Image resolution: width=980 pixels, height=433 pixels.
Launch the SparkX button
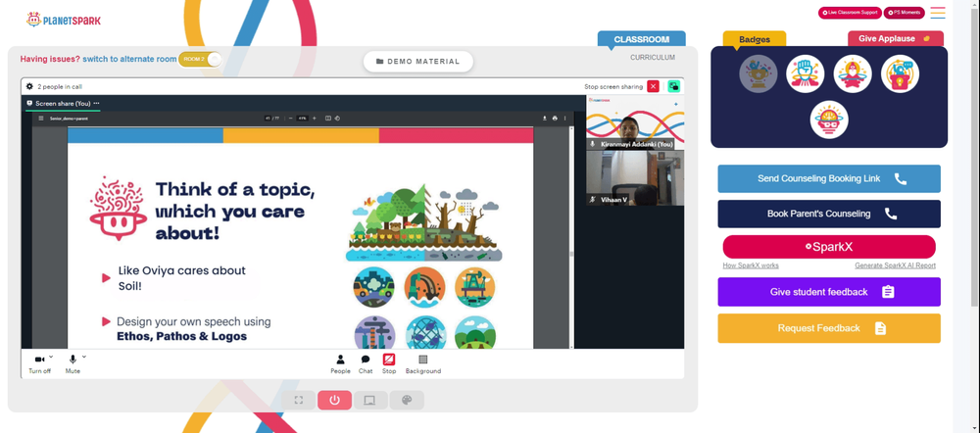[x=829, y=247]
